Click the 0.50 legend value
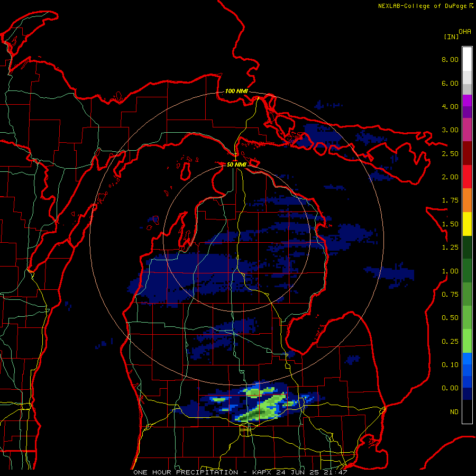Screen dimensions: 476x476 point(450,318)
